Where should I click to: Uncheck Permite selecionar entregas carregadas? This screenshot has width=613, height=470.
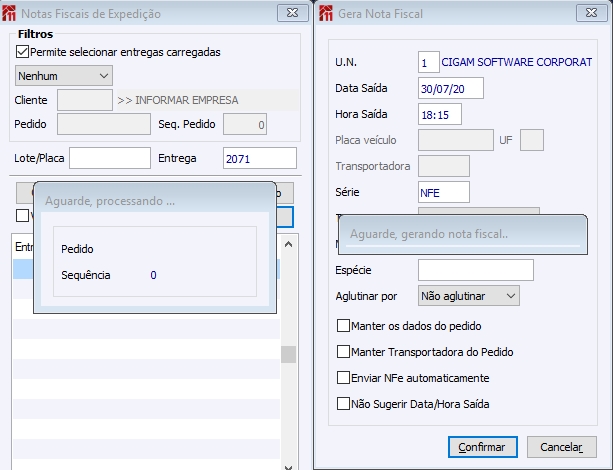(22, 52)
